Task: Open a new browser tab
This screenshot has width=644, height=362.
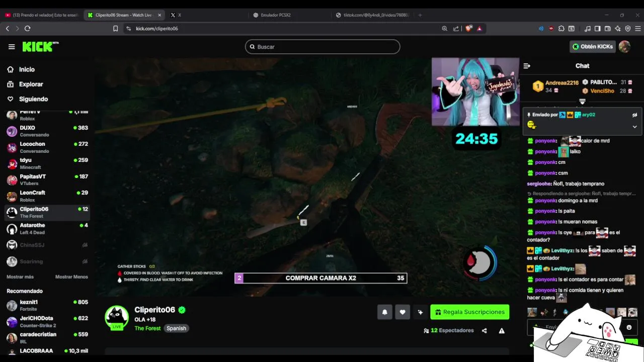Action: (x=420, y=15)
